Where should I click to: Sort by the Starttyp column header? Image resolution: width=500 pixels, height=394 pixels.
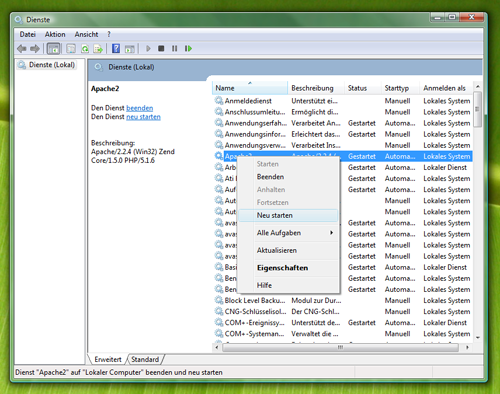(x=400, y=88)
